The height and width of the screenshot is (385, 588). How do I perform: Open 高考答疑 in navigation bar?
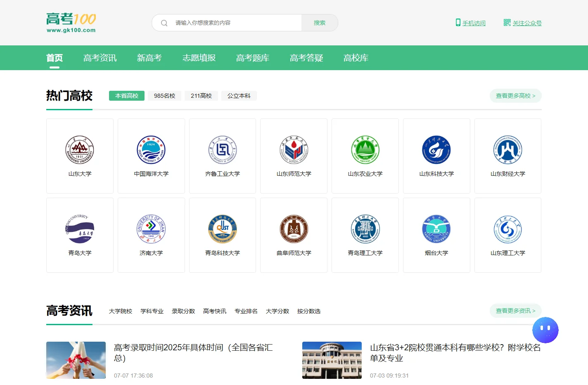306,58
